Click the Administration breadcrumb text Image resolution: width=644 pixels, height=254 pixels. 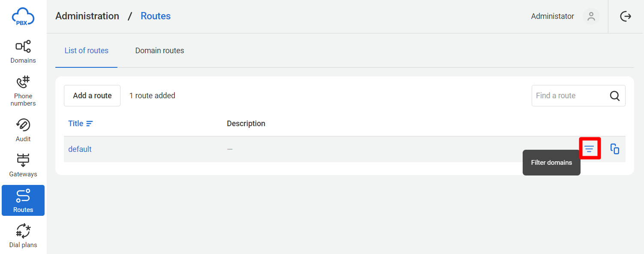click(x=87, y=16)
